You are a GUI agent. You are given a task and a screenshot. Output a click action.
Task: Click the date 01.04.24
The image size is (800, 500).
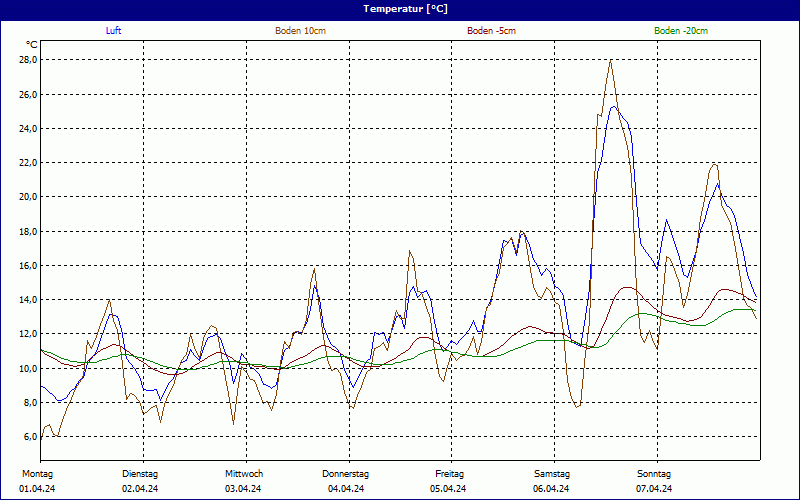pos(37,489)
